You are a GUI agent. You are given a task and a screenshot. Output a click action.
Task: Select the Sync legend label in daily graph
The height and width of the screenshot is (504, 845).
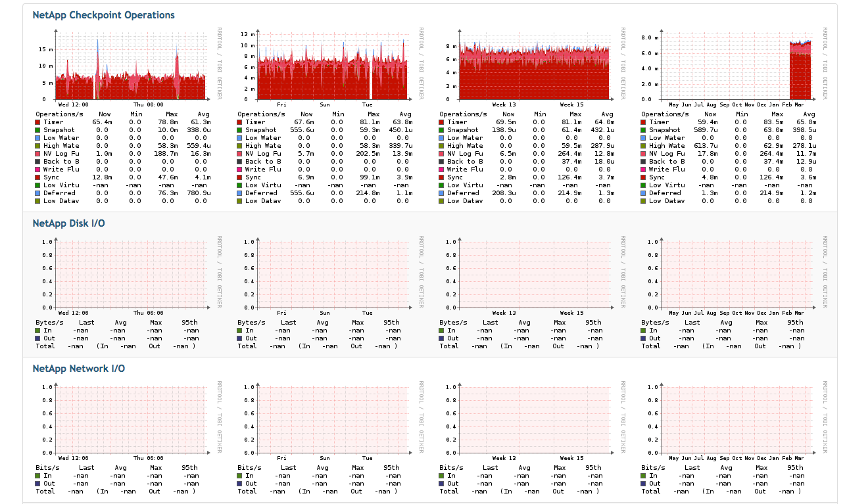pos(51,177)
